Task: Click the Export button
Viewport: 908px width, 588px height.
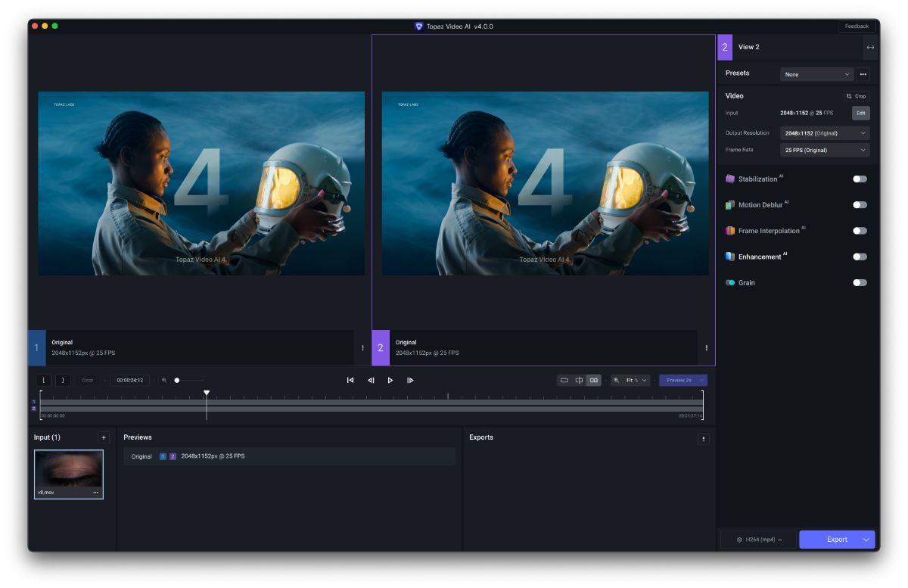Action: point(829,540)
